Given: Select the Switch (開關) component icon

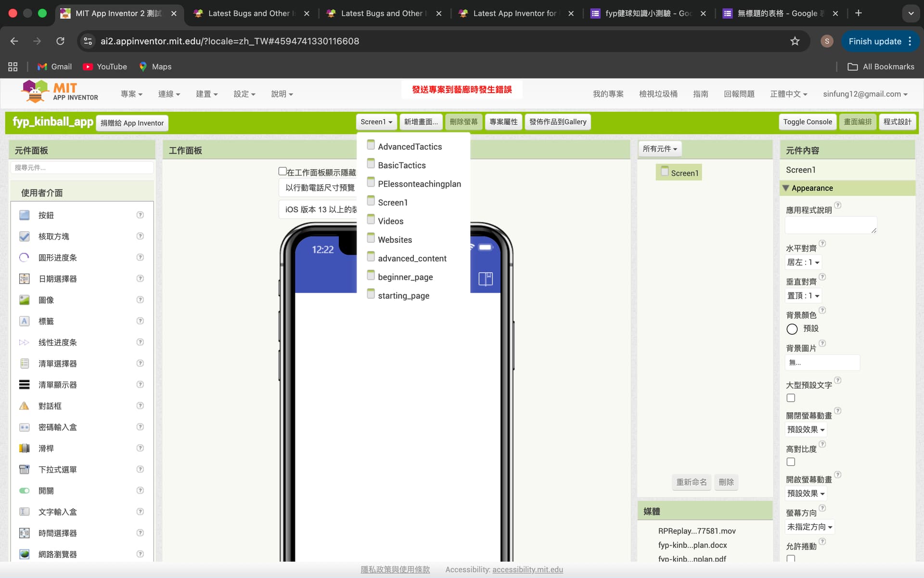Looking at the screenshot, I should [24, 491].
